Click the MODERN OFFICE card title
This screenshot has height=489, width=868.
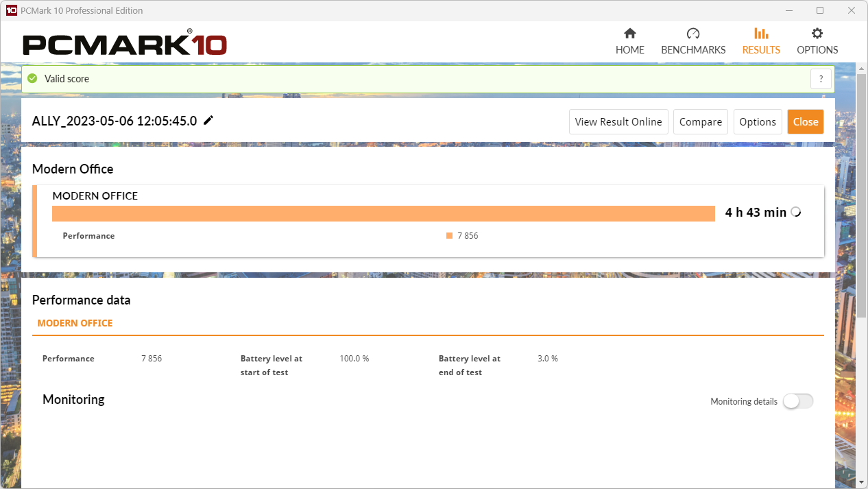(95, 195)
